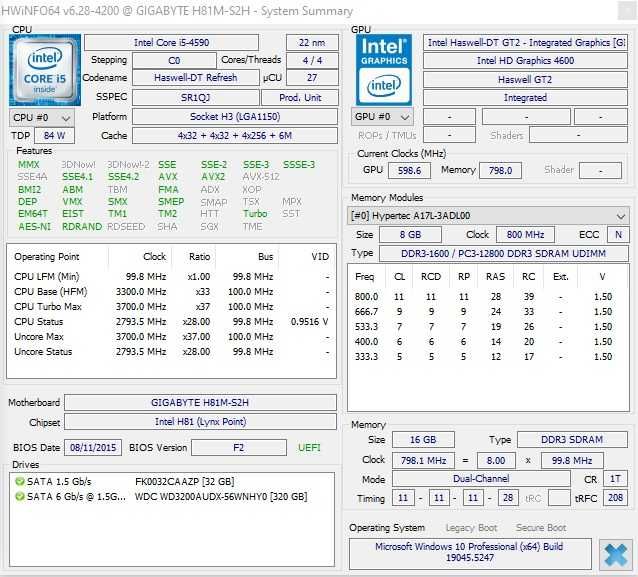The width and height of the screenshot is (638, 577).
Task: Click the Socket H3 (LGA1150) platform field
Action: point(235,117)
